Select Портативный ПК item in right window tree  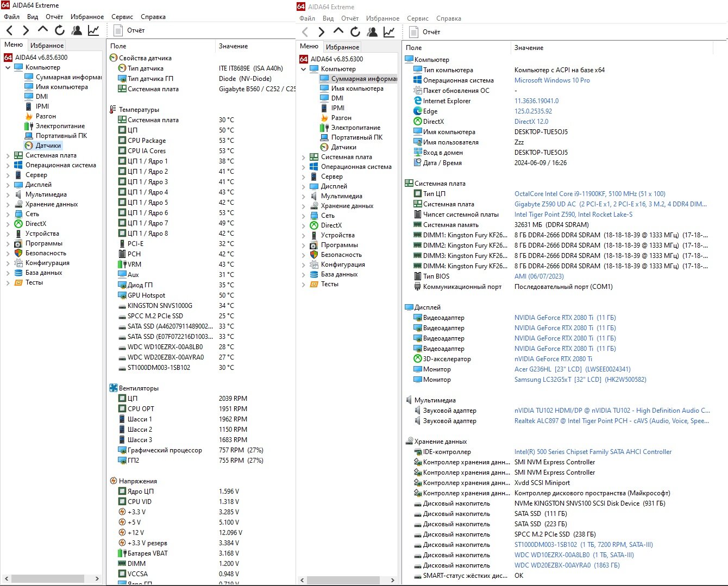click(x=352, y=137)
